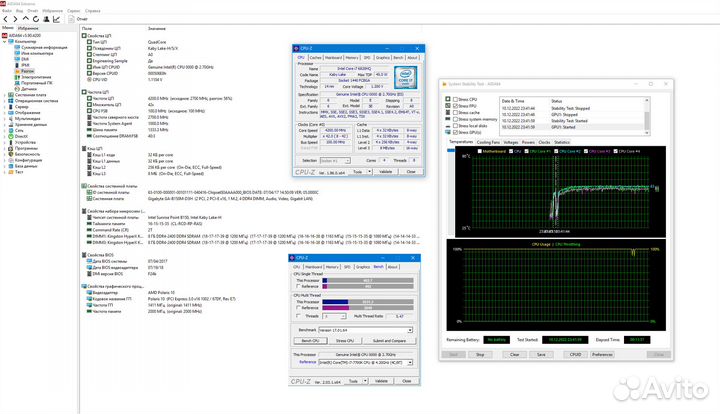
Task: Enable Stress CPU in Stability Test
Action: click(456, 99)
